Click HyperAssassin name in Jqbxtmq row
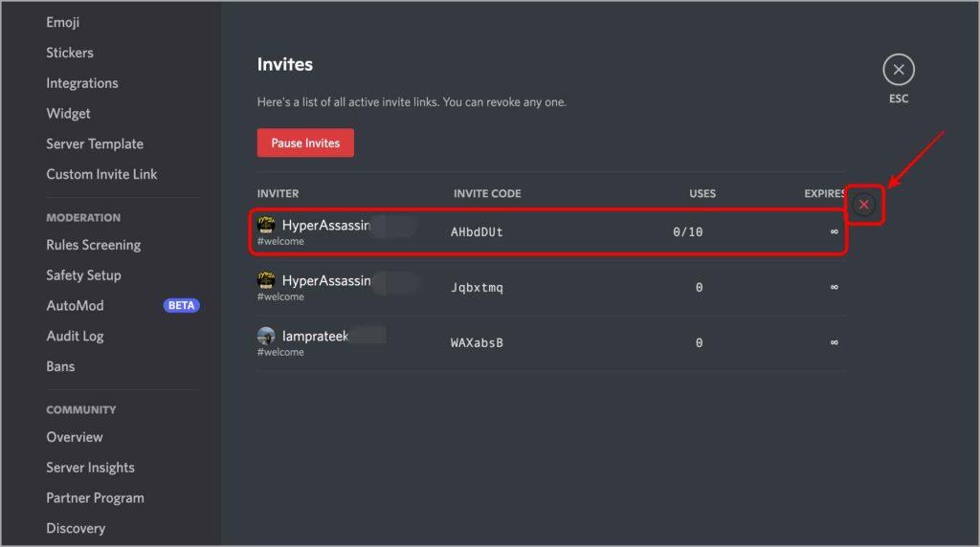This screenshot has height=547, width=980. tap(326, 281)
